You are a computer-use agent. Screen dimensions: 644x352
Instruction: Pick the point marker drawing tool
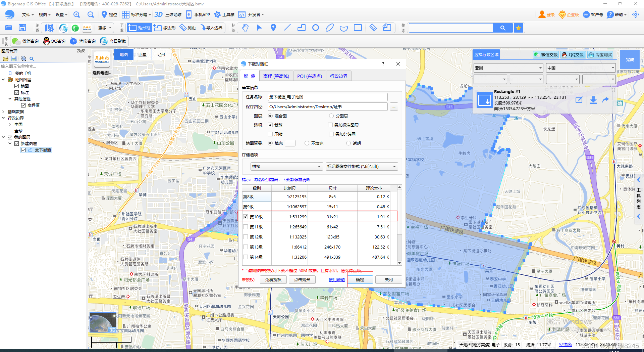[273, 28]
